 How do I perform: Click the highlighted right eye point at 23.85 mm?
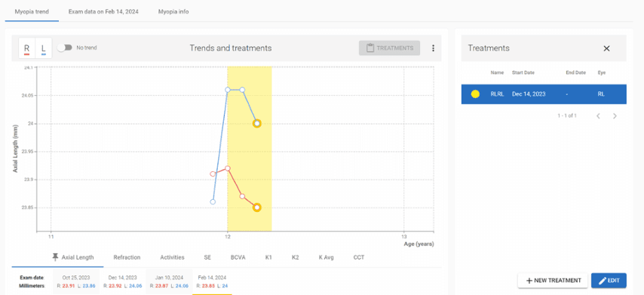click(x=256, y=207)
